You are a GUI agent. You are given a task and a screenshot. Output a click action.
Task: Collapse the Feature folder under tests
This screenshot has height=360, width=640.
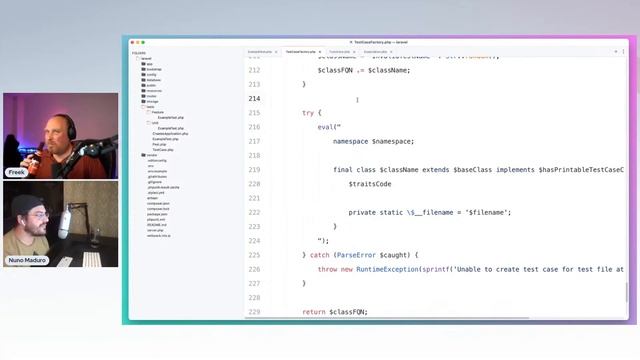click(x=156, y=112)
